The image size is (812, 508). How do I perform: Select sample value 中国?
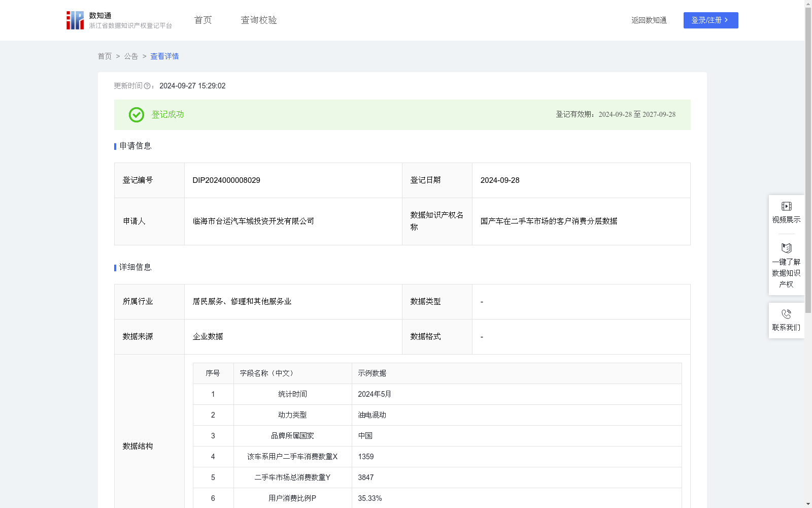pos(365,436)
